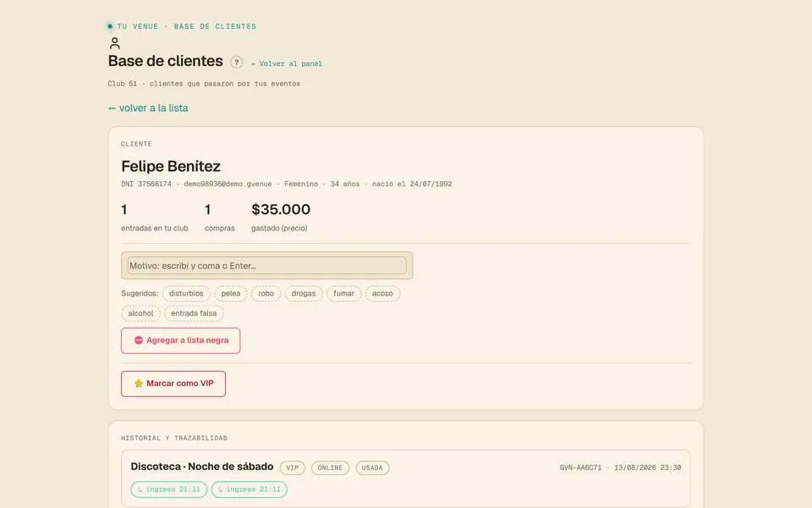Click the birth date 'nació el 24/07/1992'
The image size is (812, 508).
pyautogui.click(x=412, y=184)
